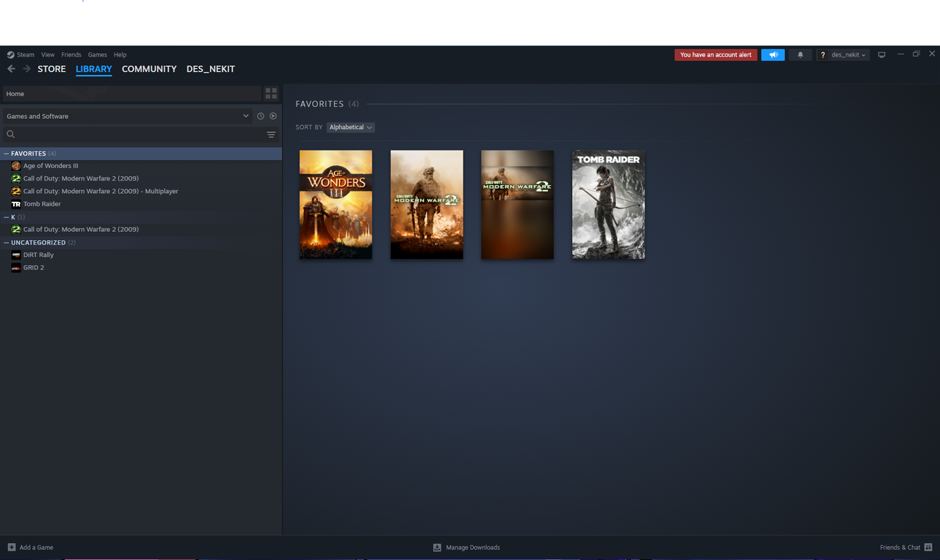
Task: Open the View menu
Action: (48, 55)
